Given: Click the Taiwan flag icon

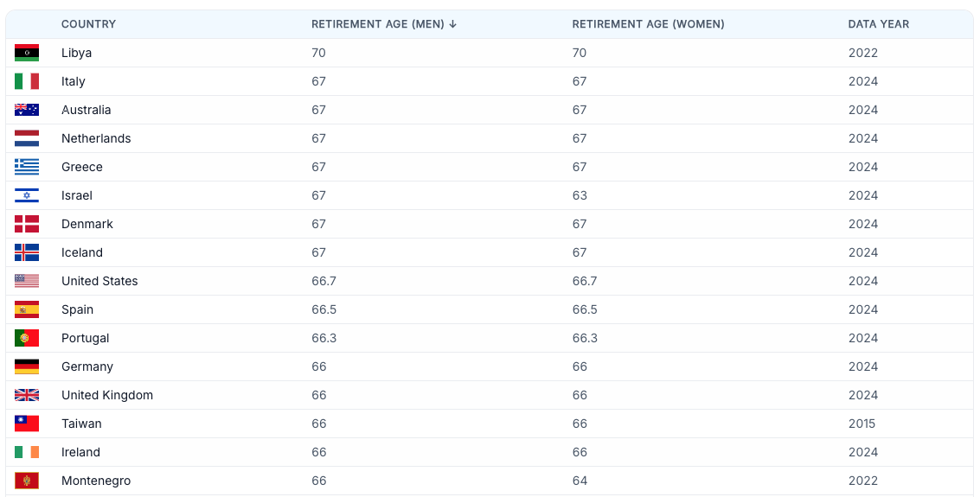Looking at the screenshot, I should (27, 424).
